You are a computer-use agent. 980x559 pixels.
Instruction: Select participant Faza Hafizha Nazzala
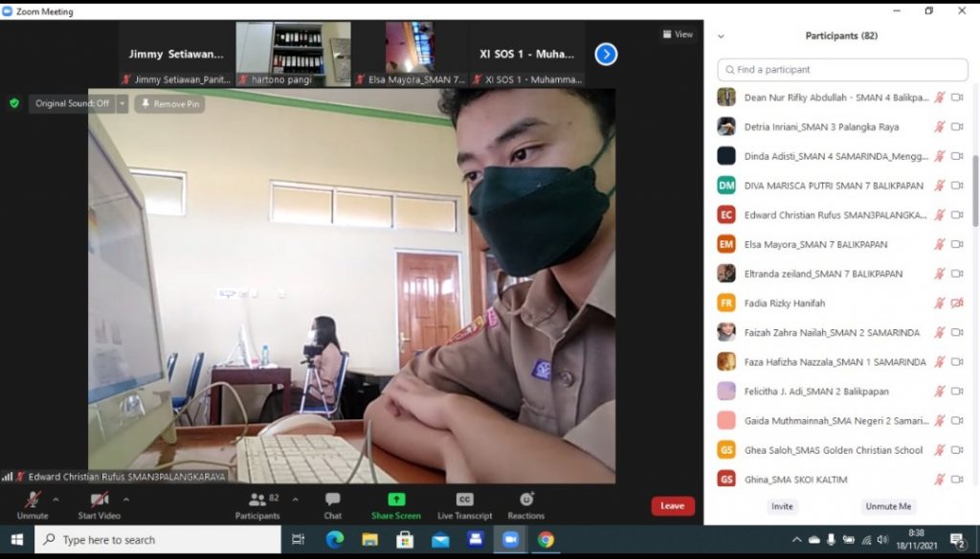tap(841, 362)
